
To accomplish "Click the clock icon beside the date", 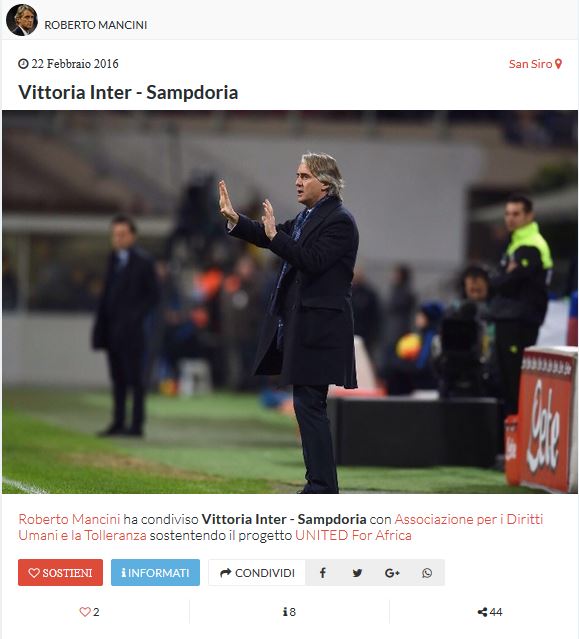I will (x=23, y=64).
